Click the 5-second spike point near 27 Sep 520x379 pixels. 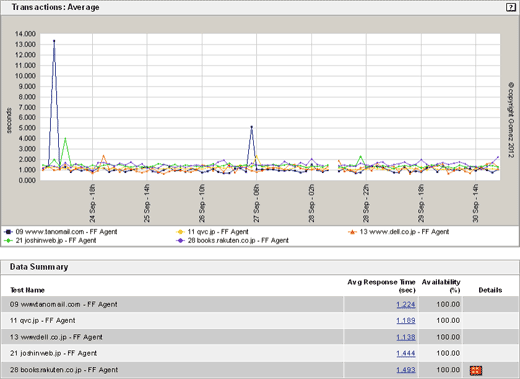[251, 127]
